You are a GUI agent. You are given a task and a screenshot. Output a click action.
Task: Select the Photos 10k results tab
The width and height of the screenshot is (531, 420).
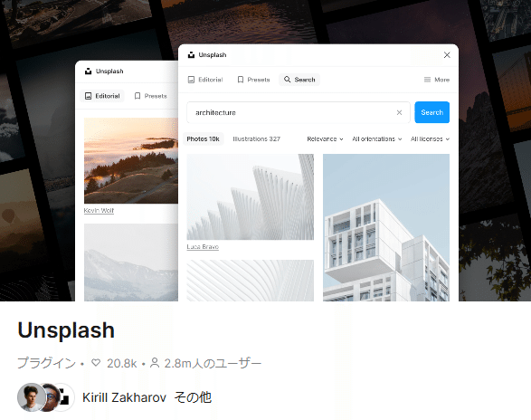[x=204, y=139]
